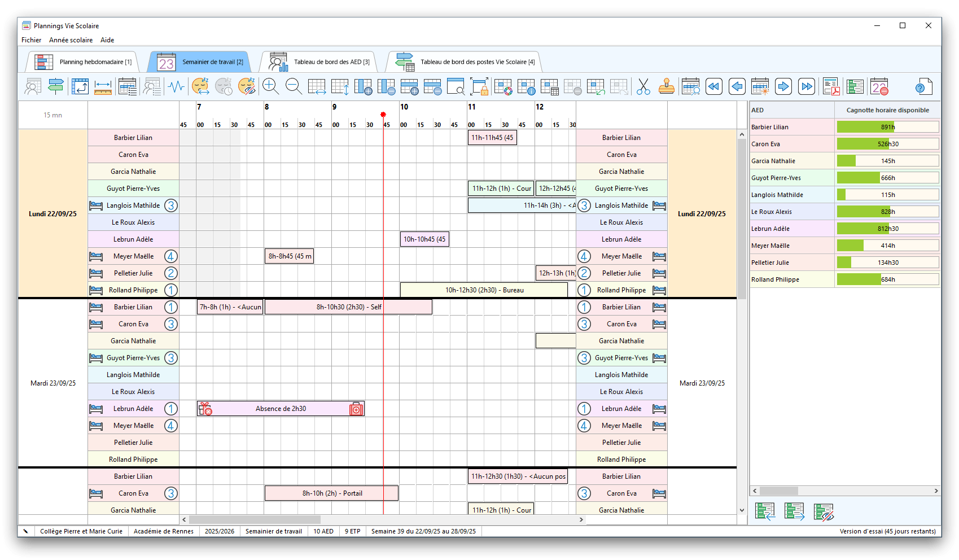This screenshot has height=560, width=959.
Task: Jump back with double left arrow
Action: click(713, 86)
